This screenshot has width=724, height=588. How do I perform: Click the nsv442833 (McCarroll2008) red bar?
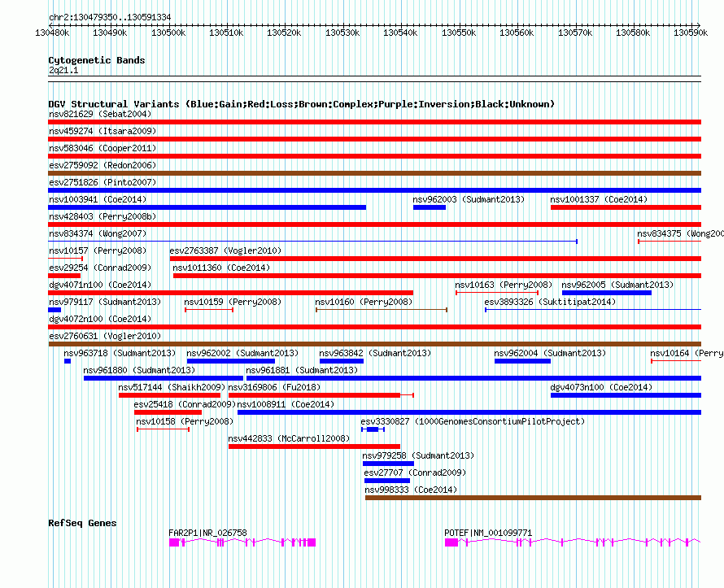pyautogui.click(x=315, y=446)
